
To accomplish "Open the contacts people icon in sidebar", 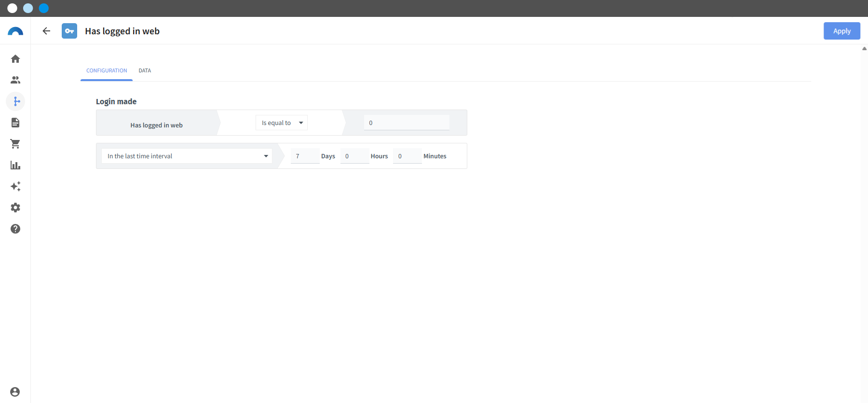I will click(15, 80).
